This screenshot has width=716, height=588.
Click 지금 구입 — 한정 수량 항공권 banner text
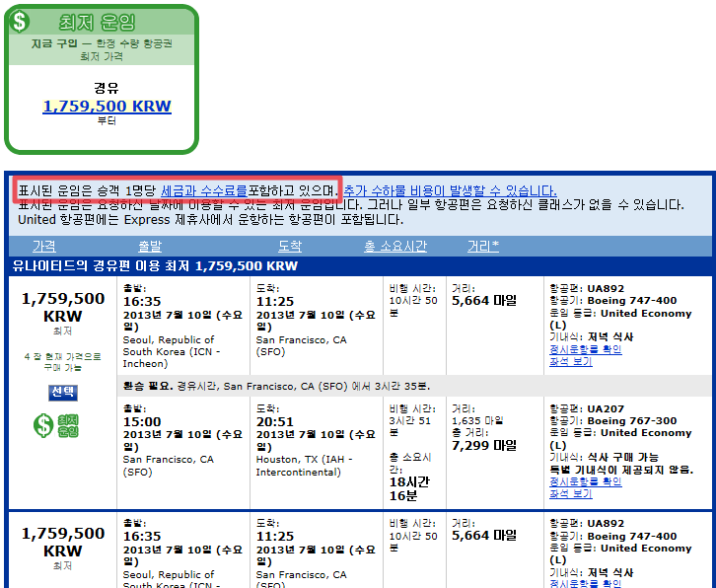click(102, 43)
